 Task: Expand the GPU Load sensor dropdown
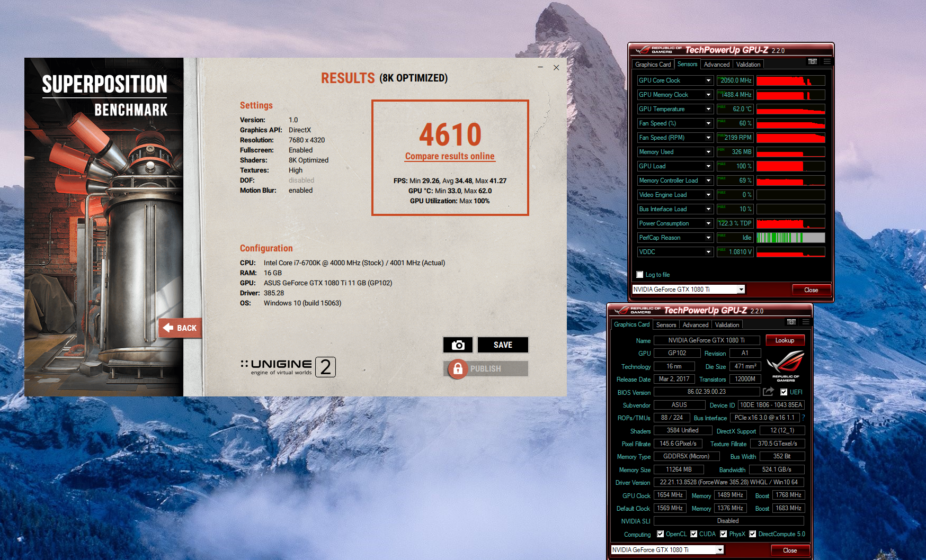click(x=708, y=166)
